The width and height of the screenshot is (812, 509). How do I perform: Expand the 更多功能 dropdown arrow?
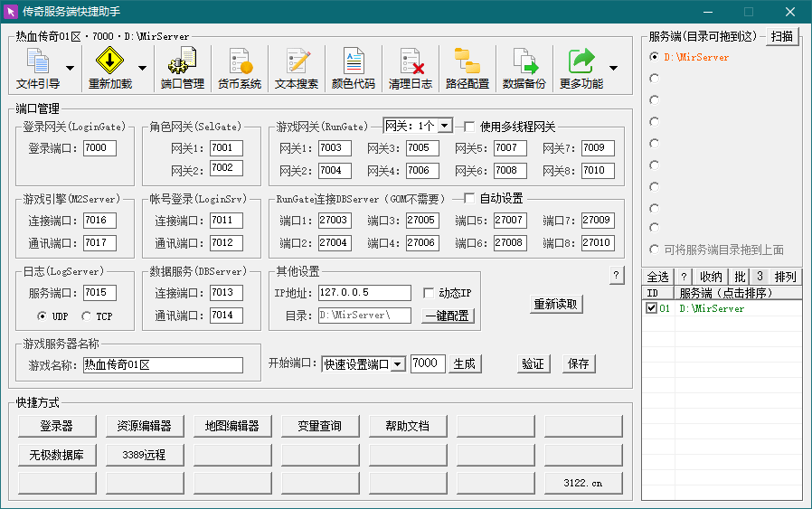coord(614,69)
